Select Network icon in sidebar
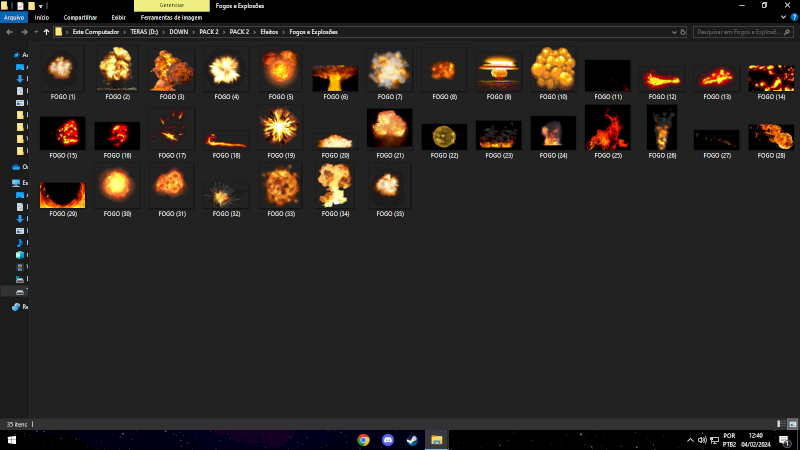Image resolution: width=800 pixels, height=450 pixels. tap(16, 307)
